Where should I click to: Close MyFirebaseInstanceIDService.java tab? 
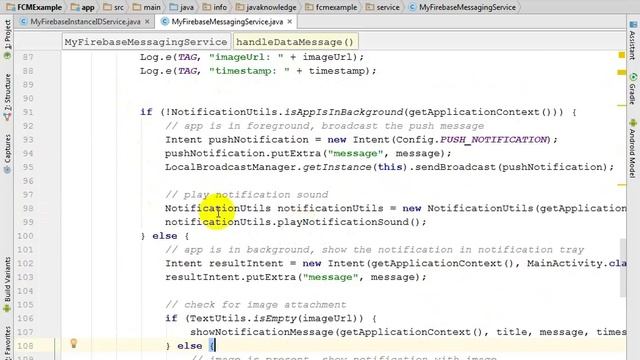pos(147,22)
